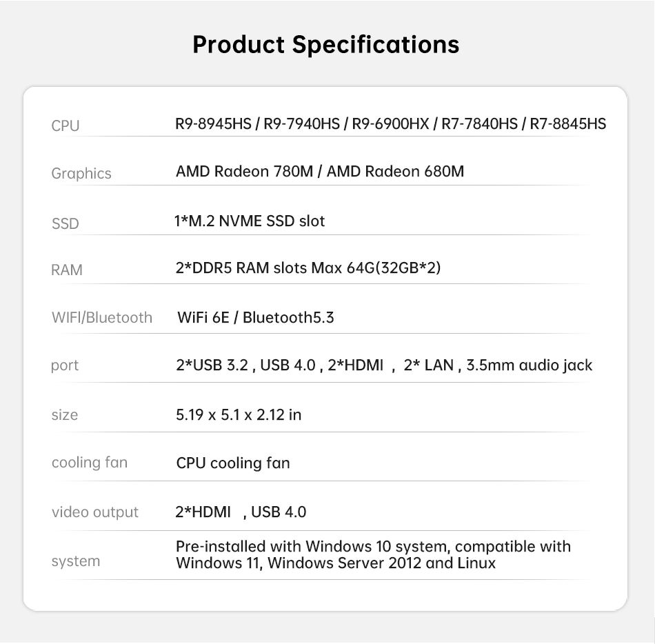Click the CPU cooling fan value
Viewport: 655px width, 644px height.
point(233,463)
